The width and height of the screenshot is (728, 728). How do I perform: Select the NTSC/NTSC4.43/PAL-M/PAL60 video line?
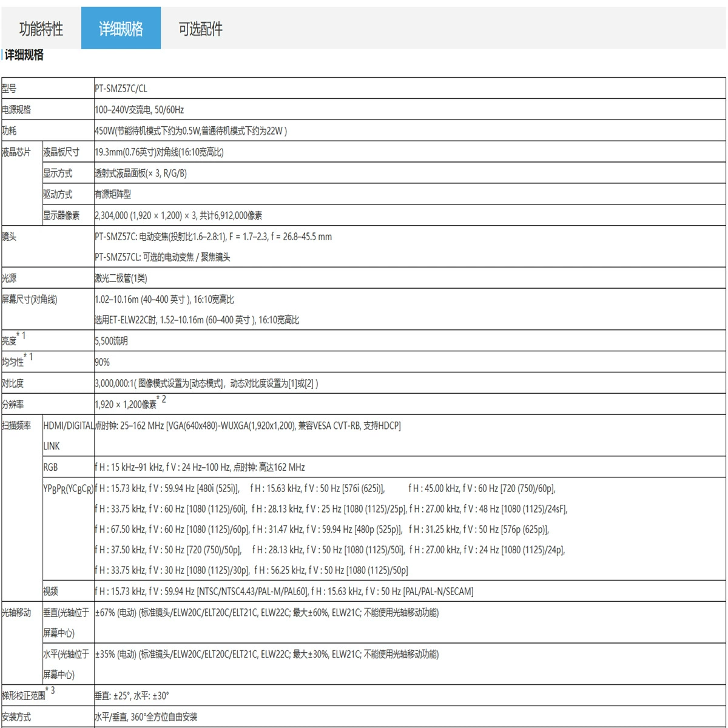pos(284,591)
